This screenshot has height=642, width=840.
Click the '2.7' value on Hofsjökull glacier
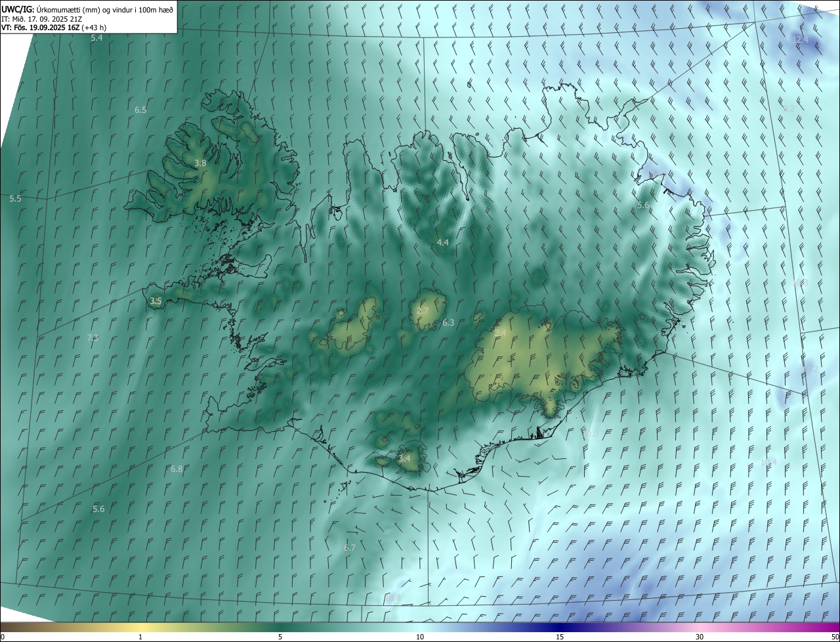coord(423,310)
